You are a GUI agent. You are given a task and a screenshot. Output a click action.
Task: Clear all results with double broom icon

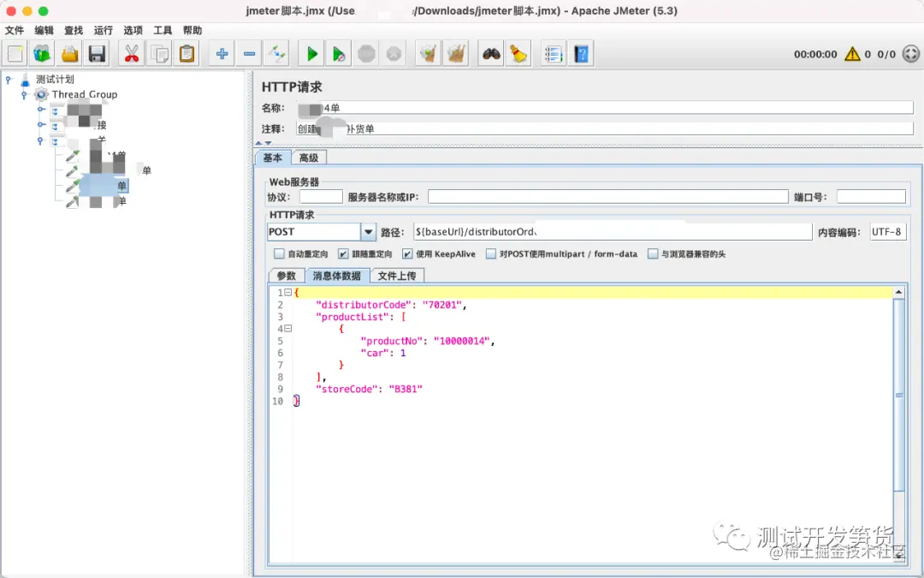click(x=456, y=54)
